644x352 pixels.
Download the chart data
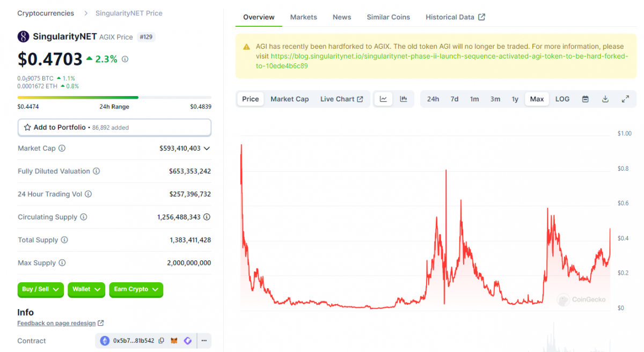coord(605,99)
